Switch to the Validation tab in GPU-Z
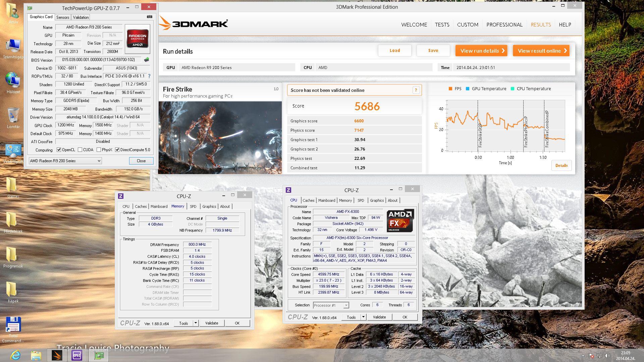644x362 pixels. (81, 17)
